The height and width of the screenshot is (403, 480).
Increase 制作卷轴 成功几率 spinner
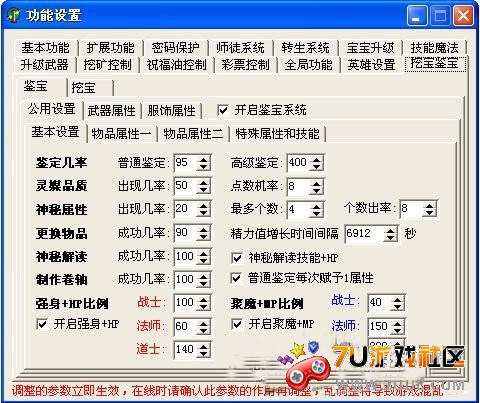(x=203, y=276)
